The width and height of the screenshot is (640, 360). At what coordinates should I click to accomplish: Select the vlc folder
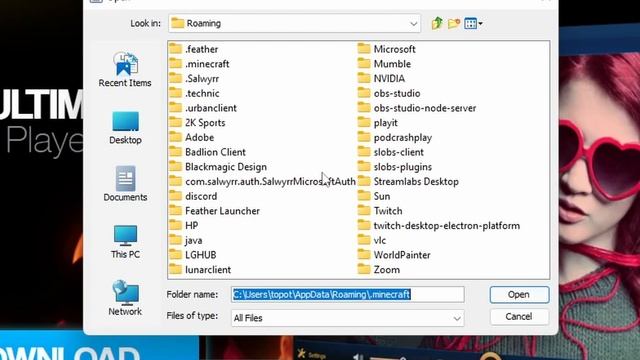pyautogui.click(x=372, y=240)
